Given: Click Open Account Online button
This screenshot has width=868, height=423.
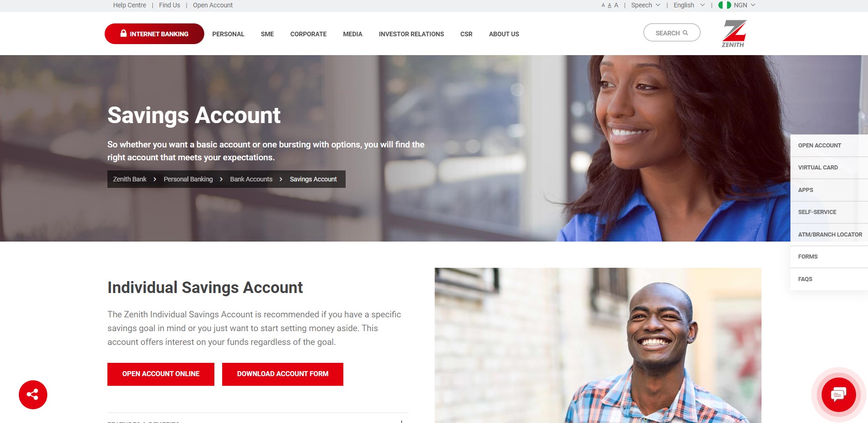Looking at the screenshot, I should [161, 374].
